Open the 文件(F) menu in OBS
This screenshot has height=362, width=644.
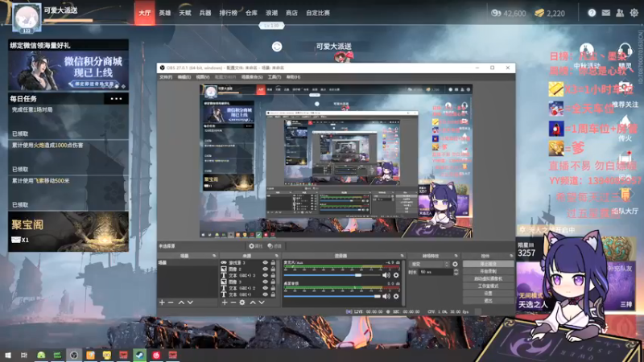pyautogui.click(x=166, y=77)
